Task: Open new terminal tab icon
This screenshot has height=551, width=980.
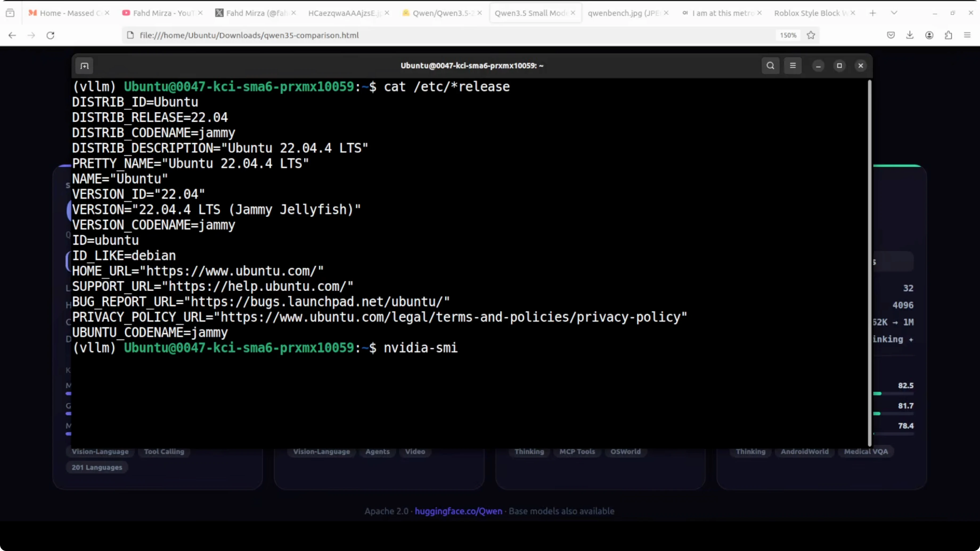Action: tap(84, 66)
